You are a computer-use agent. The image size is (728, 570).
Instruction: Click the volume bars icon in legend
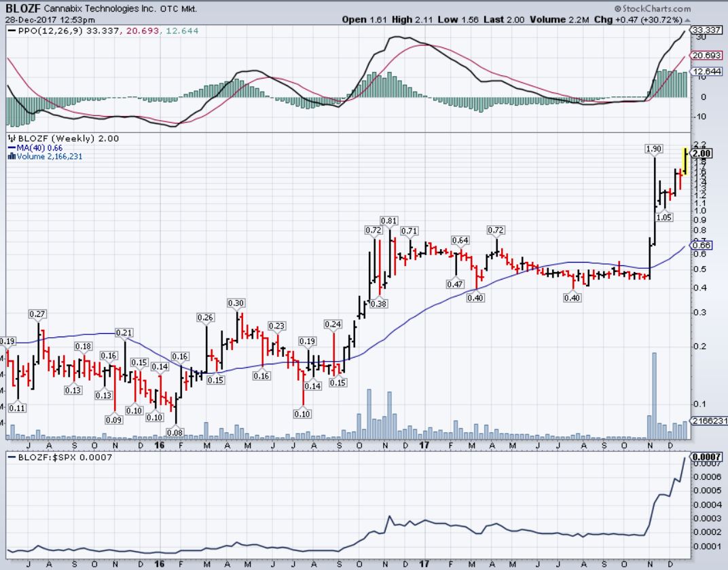click(x=11, y=157)
